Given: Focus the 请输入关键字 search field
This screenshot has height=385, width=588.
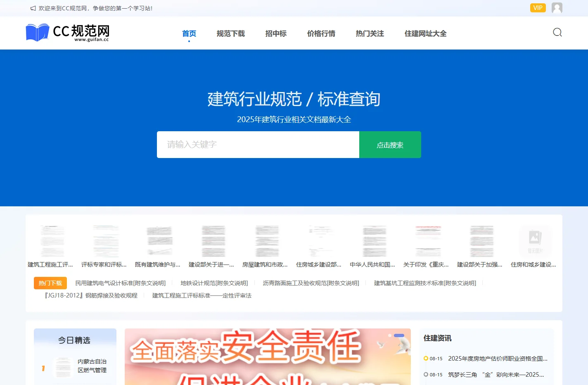Looking at the screenshot, I should coord(258,144).
